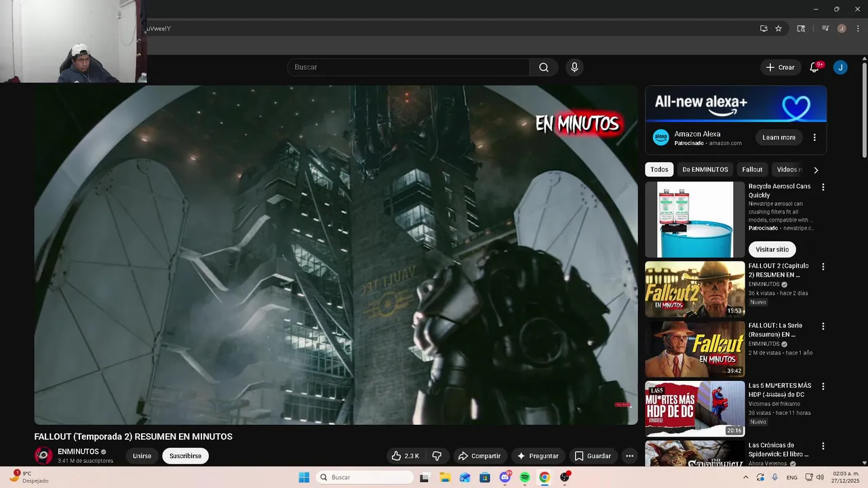Screen dimensions: 868x488
Task: Open options for FALLOUT: La Serie video
Action: tap(823, 327)
